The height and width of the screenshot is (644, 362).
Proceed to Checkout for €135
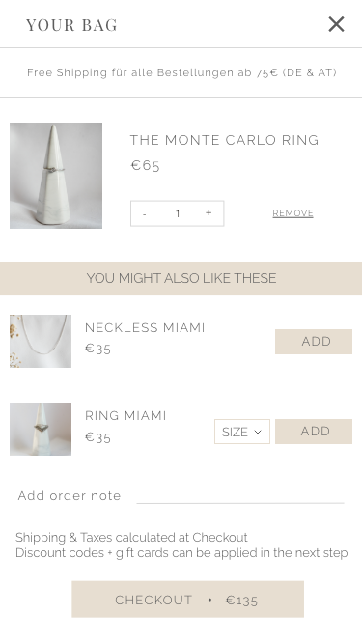(x=187, y=600)
